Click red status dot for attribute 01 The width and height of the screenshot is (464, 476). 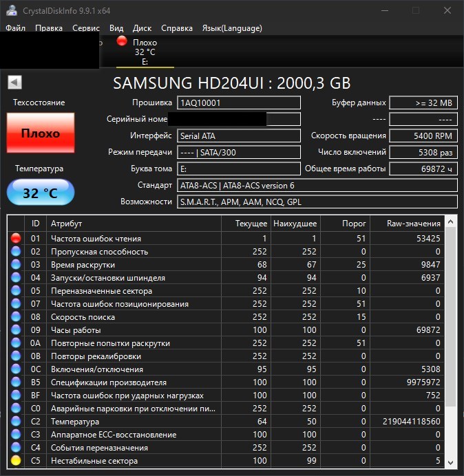(16, 238)
